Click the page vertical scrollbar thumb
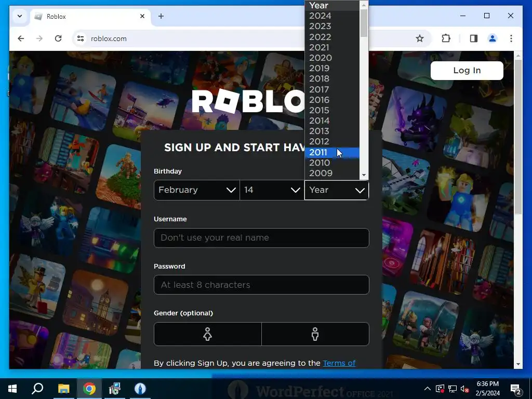The width and height of the screenshot is (532, 399). 518,137
